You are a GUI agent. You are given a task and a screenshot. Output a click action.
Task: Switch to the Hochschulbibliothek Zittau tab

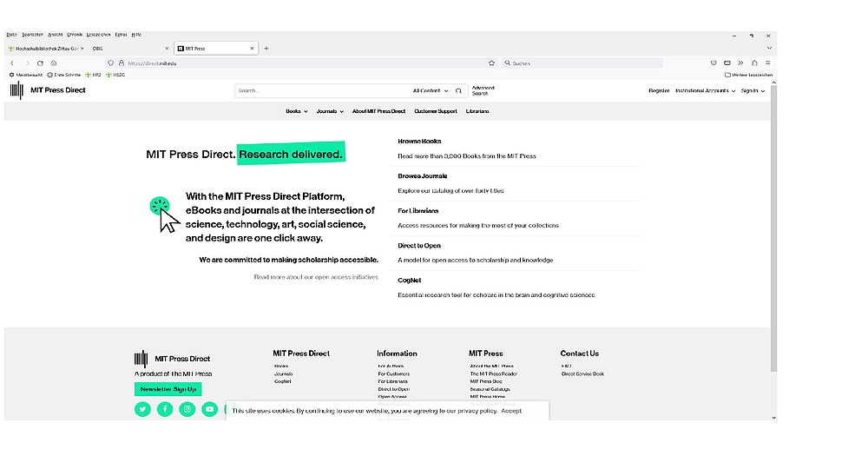tap(43, 49)
